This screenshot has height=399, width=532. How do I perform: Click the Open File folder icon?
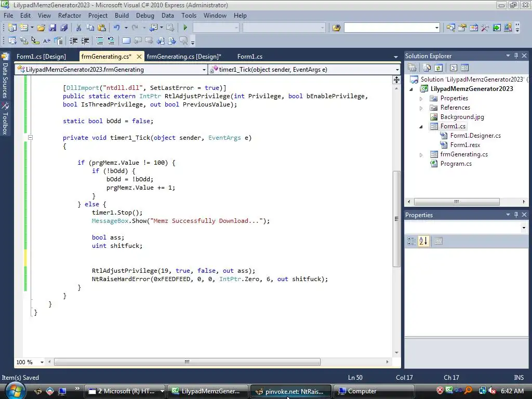[x=41, y=28]
